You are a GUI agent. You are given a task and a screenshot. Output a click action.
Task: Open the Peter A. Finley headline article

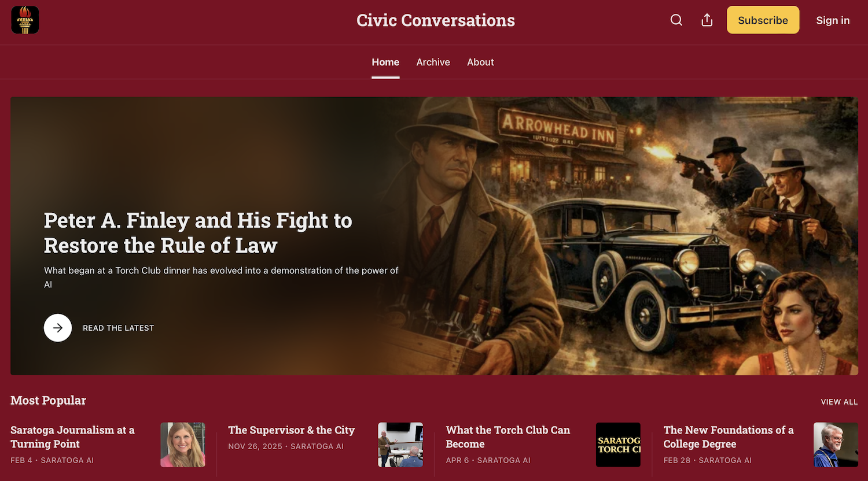click(198, 232)
